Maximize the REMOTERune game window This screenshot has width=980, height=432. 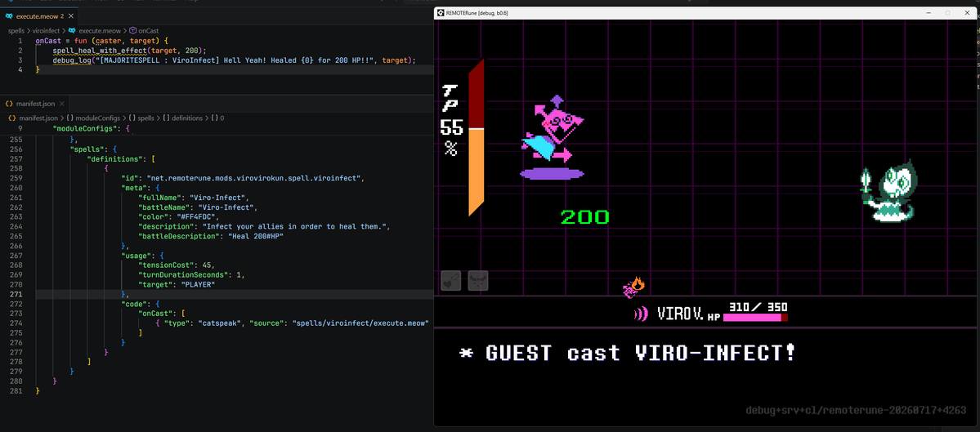click(x=946, y=12)
